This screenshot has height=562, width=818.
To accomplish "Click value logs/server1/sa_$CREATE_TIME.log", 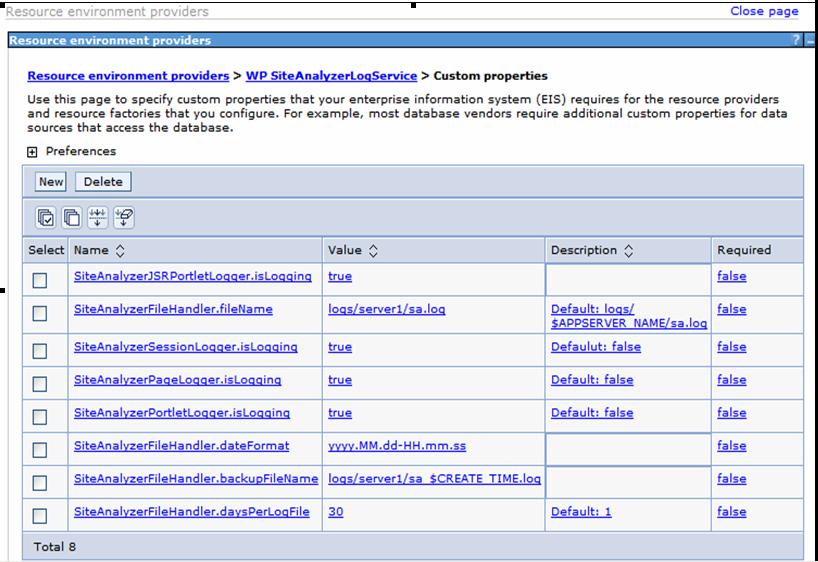I will point(435,478).
